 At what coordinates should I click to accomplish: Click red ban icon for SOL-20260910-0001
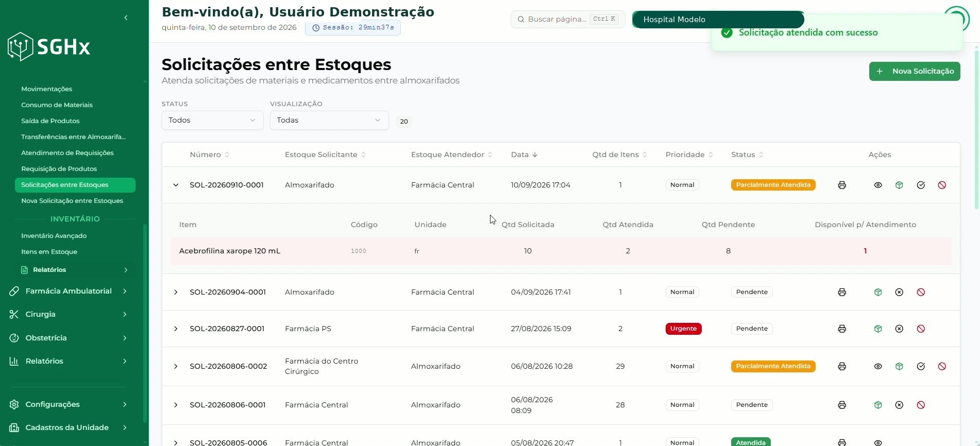pyautogui.click(x=942, y=185)
